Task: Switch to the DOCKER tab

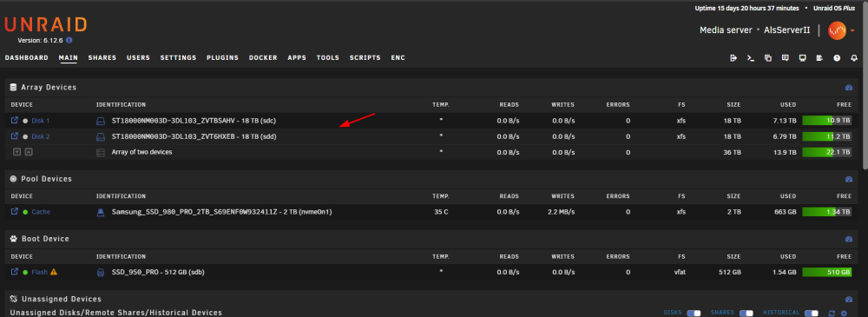Action: point(263,57)
